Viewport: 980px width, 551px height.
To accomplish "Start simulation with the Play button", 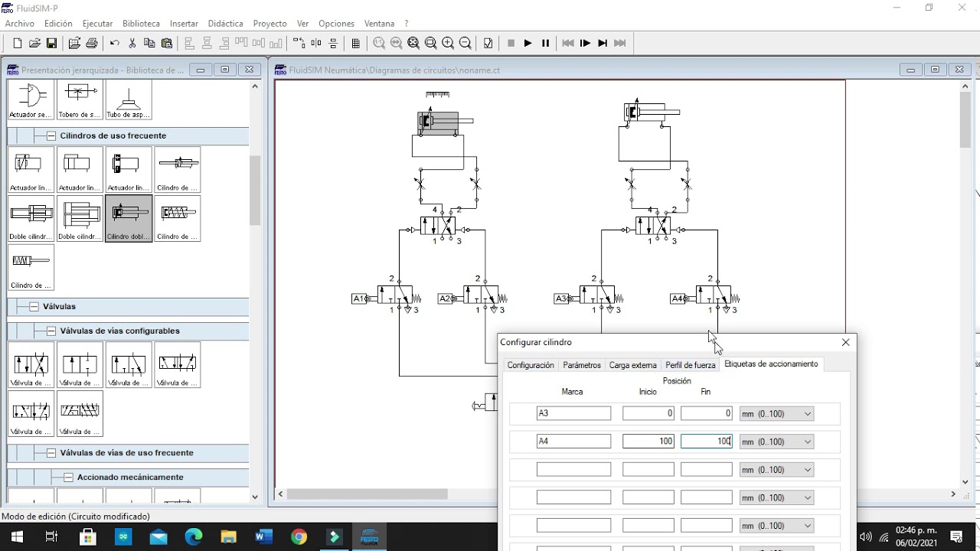I will click(528, 44).
